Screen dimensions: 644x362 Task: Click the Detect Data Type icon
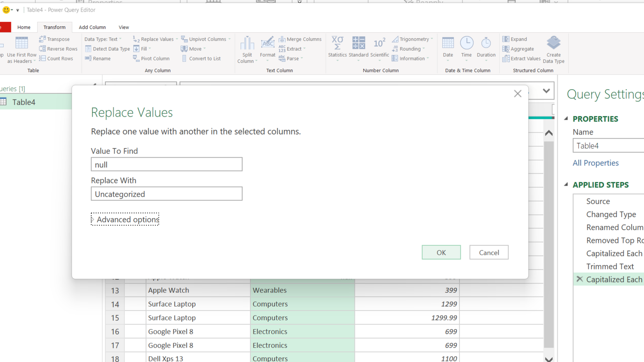(x=107, y=48)
